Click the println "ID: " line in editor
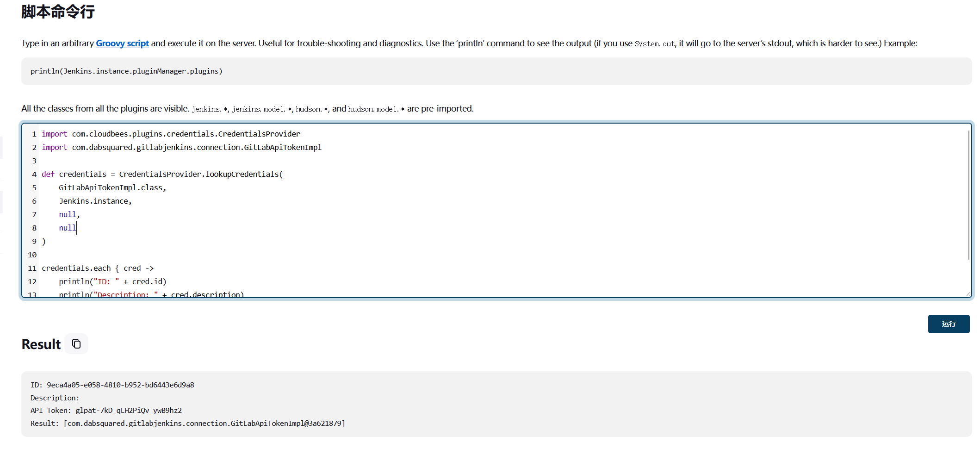The width and height of the screenshot is (980, 455). (112, 282)
